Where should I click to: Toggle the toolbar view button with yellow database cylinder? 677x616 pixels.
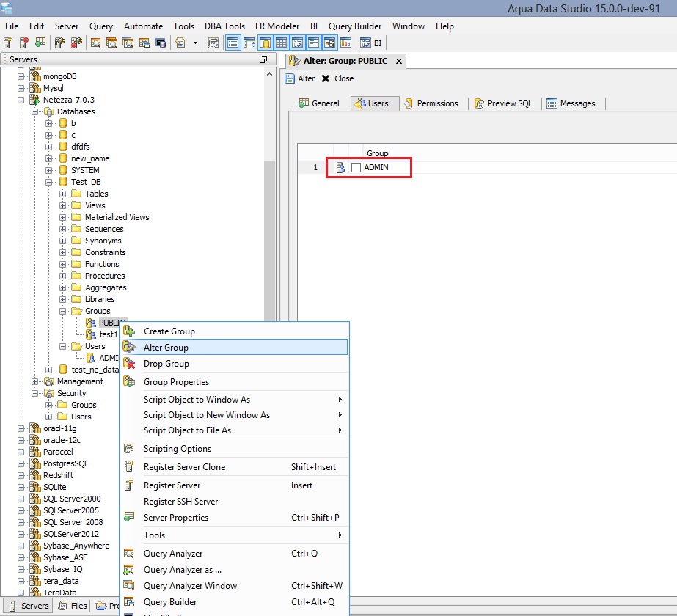[265, 43]
